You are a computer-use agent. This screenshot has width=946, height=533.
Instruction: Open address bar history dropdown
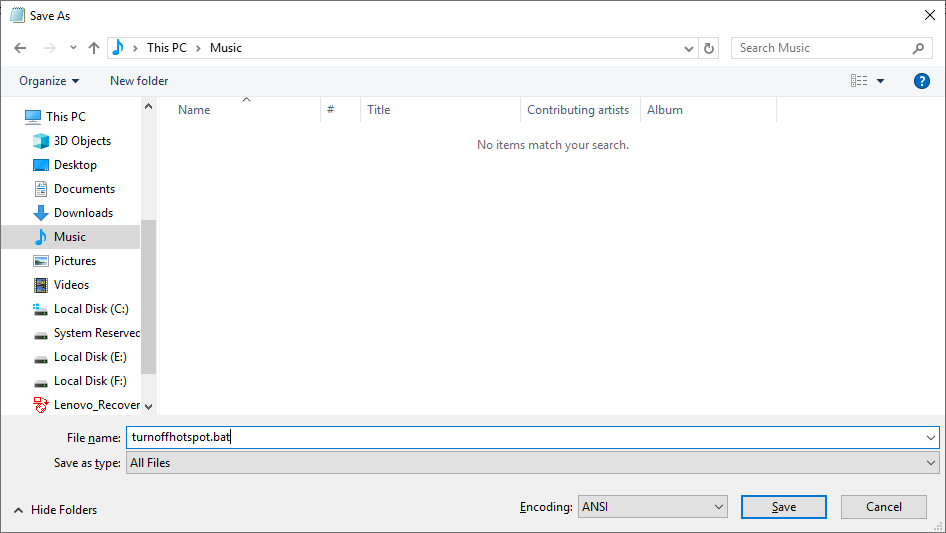point(688,48)
